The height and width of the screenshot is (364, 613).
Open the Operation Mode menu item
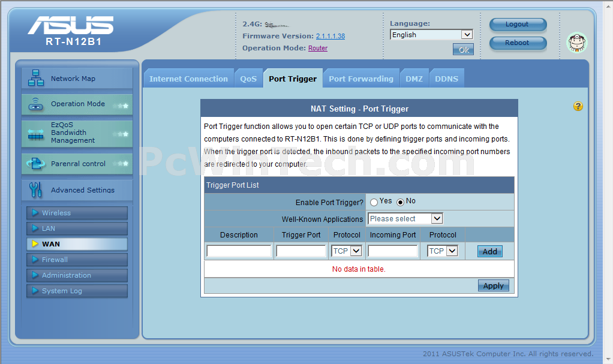77,104
